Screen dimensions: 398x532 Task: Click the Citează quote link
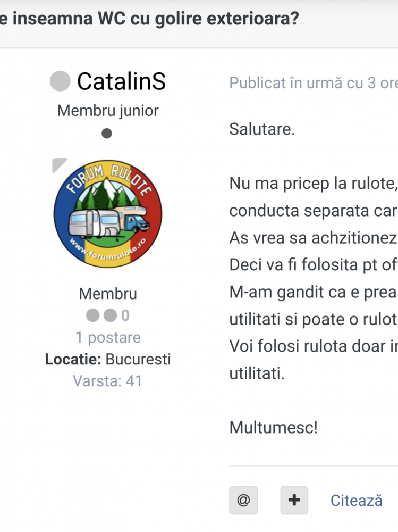[x=356, y=501]
